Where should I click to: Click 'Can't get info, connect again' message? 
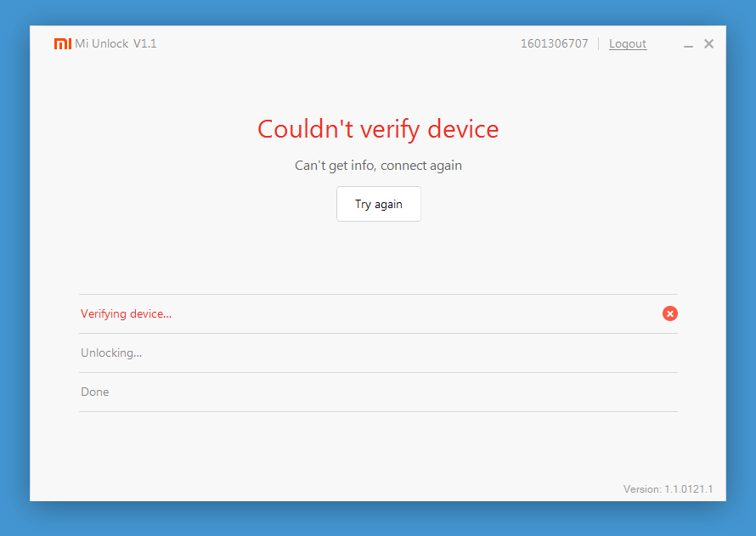pyautogui.click(x=378, y=166)
